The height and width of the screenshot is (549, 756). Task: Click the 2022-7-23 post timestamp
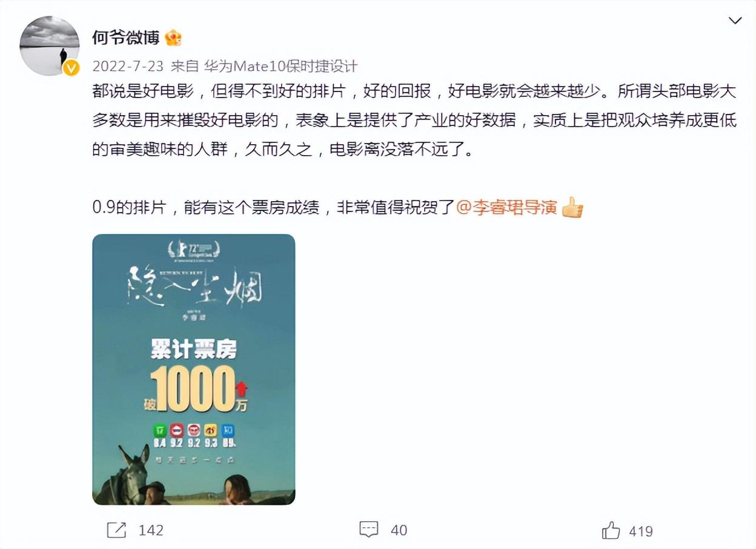pos(127,66)
